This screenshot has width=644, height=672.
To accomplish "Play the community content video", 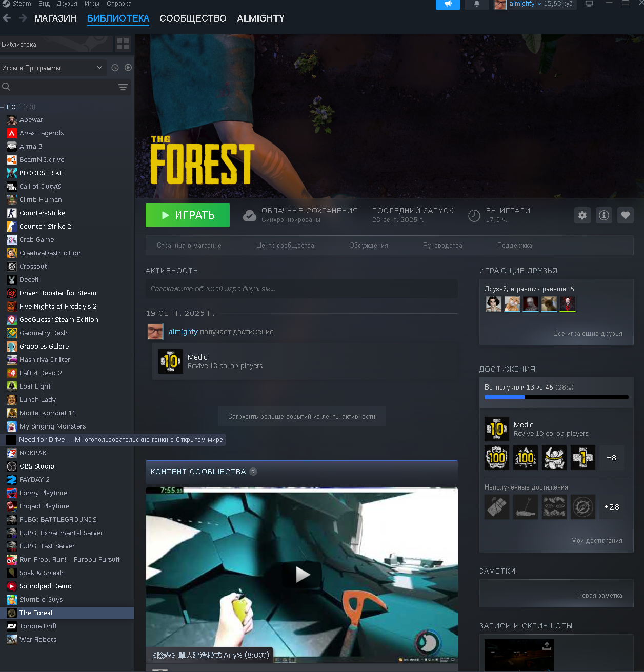I will point(302,575).
